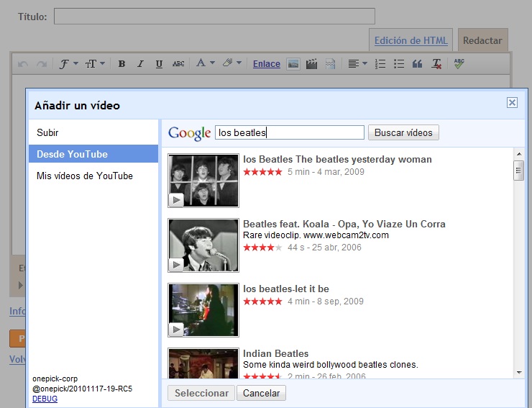Switch to Edición de HTML tab

pyautogui.click(x=411, y=40)
